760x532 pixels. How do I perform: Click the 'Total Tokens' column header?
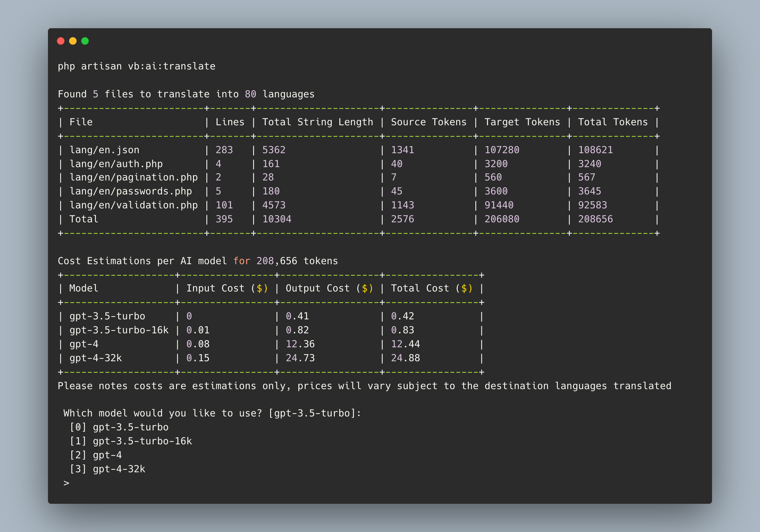(x=613, y=122)
